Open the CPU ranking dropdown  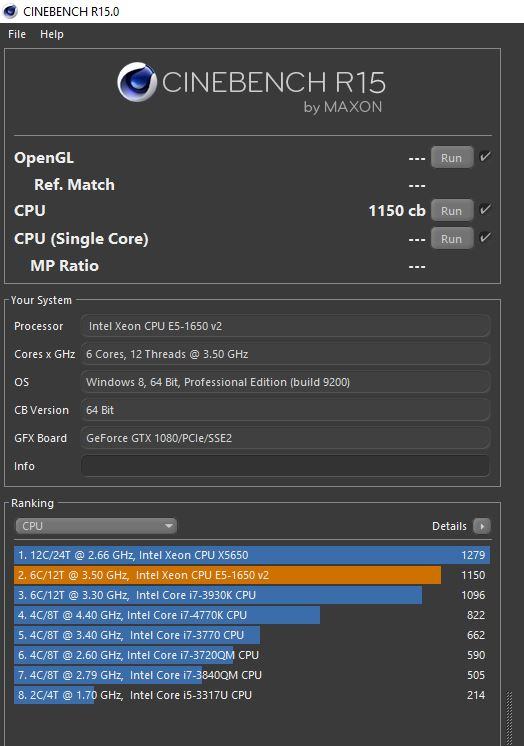96,526
